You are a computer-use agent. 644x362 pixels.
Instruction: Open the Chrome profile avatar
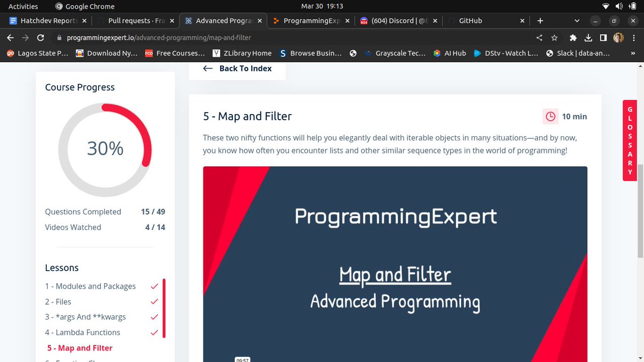coord(618,38)
